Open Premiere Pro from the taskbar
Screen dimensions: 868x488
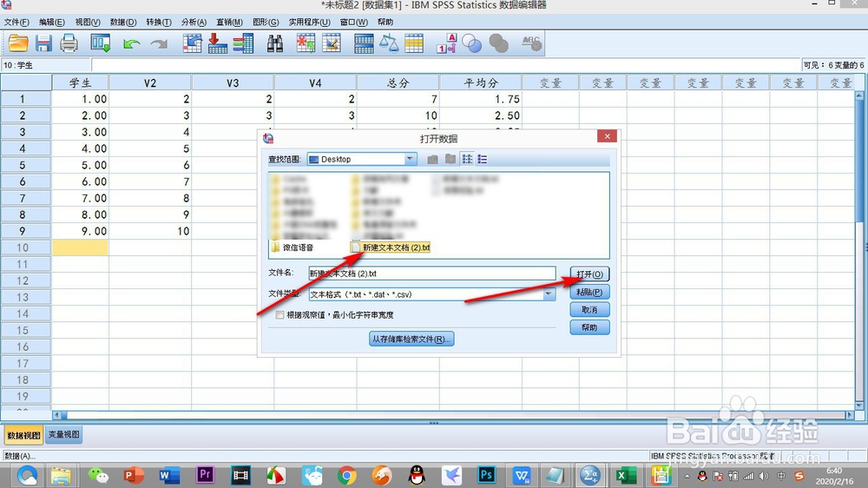point(206,475)
